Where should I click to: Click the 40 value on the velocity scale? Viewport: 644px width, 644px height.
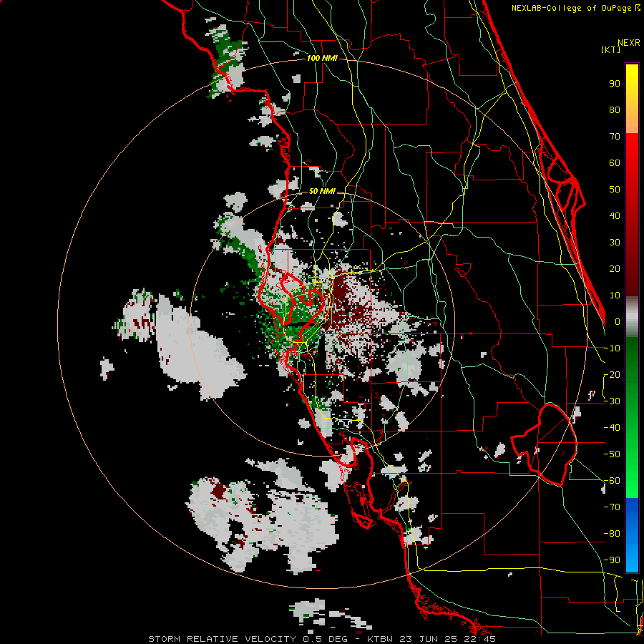coord(615,216)
